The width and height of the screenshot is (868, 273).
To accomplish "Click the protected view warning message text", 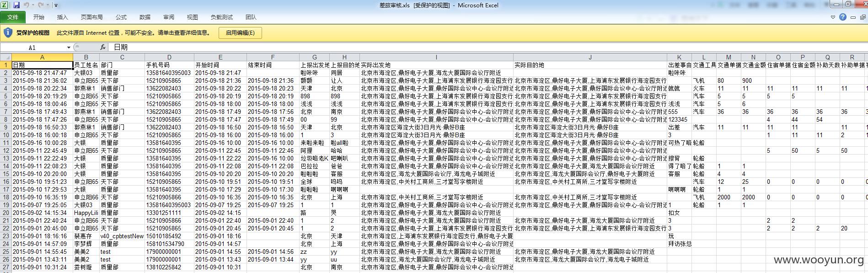I will pos(134,32).
